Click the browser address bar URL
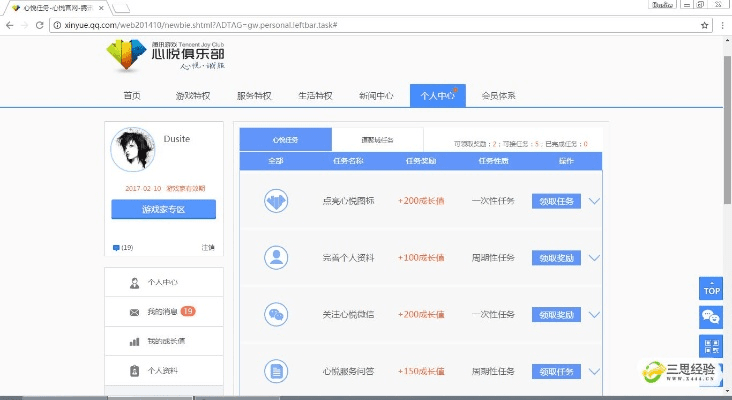 (x=201, y=25)
